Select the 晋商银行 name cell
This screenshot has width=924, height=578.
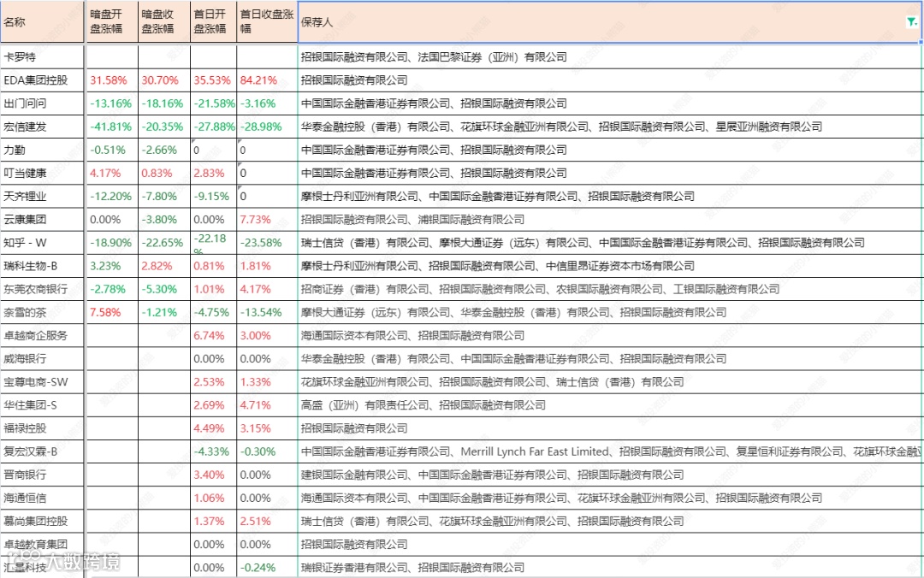43,475
